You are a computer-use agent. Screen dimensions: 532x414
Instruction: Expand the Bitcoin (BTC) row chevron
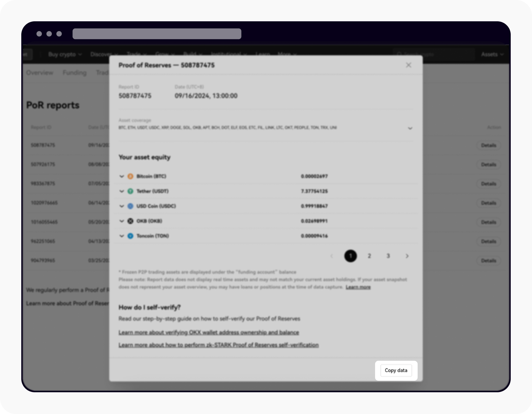tap(122, 176)
